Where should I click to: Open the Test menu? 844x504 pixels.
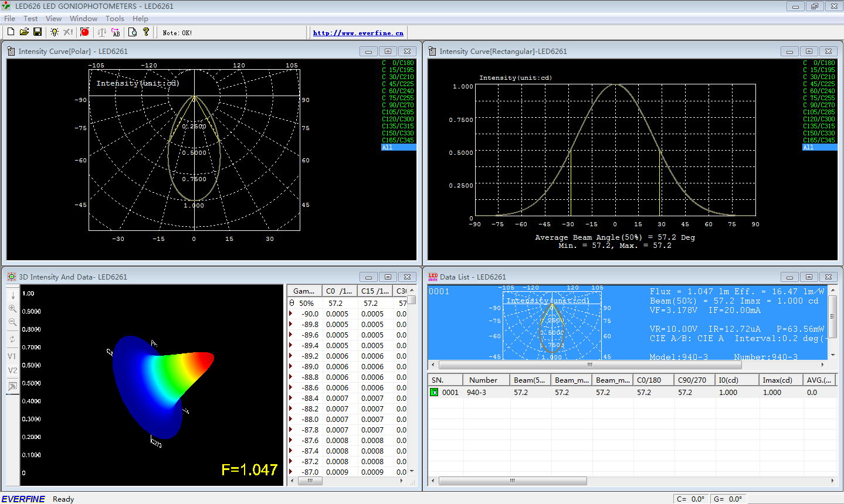click(x=30, y=19)
